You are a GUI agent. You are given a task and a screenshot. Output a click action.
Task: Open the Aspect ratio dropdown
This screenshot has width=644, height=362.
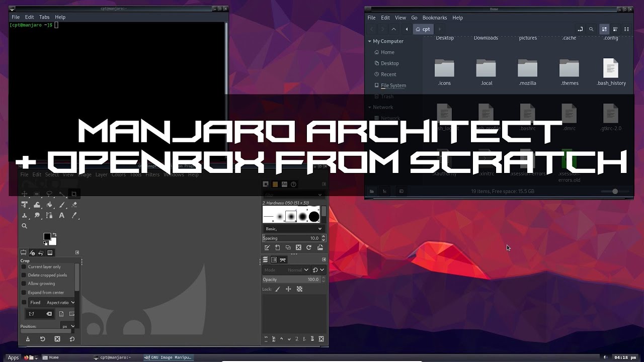(x=60, y=303)
